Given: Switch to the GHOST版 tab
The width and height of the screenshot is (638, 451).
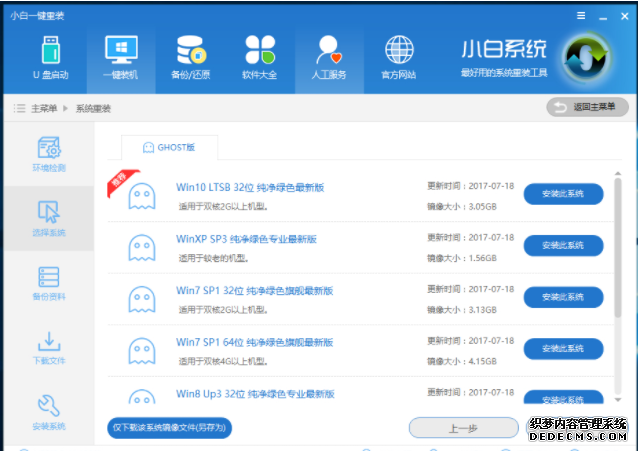Looking at the screenshot, I should 169,147.
